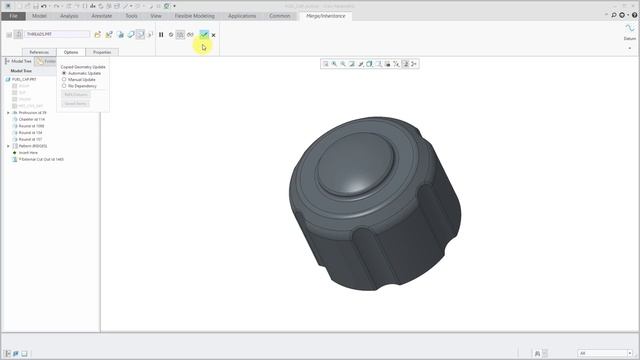This screenshot has width=640, height=360.
Task: Click the find binoculars icon in status bar
Action: point(537,353)
